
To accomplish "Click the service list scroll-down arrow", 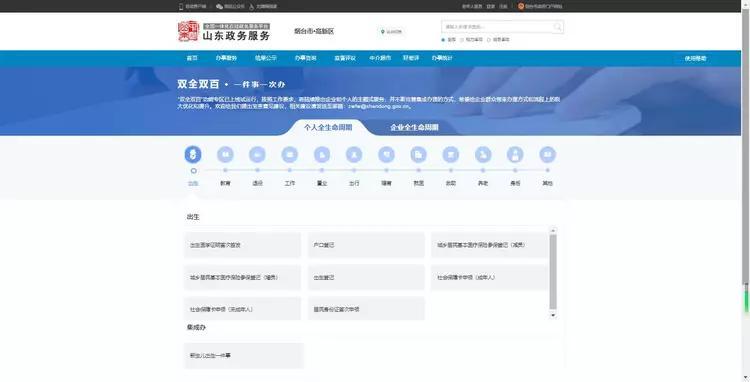I will pyautogui.click(x=553, y=315).
